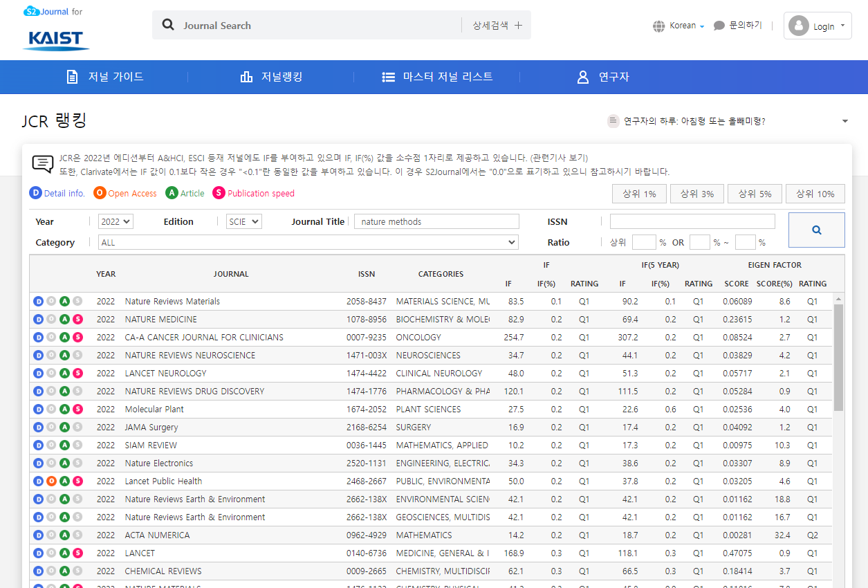Open Publication speed icon for LANCET NEUROLOGY

click(x=77, y=374)
